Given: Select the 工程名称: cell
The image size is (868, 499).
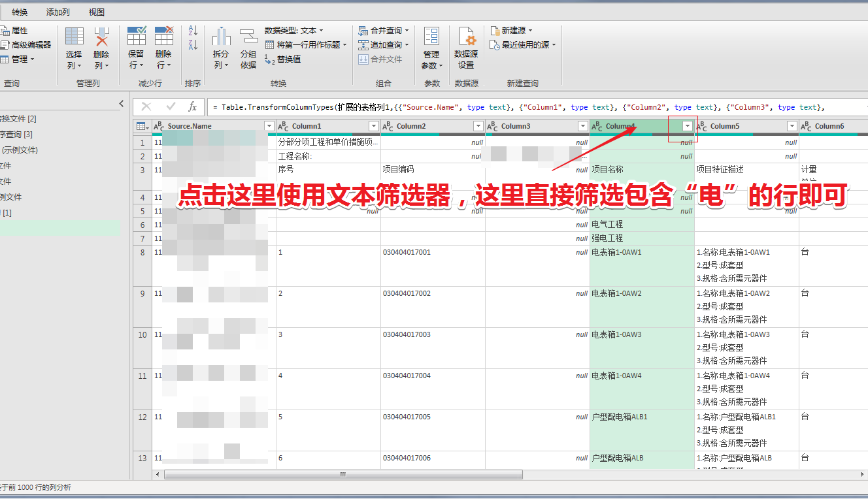Looking at the screenshot, I should pos(328,157).
